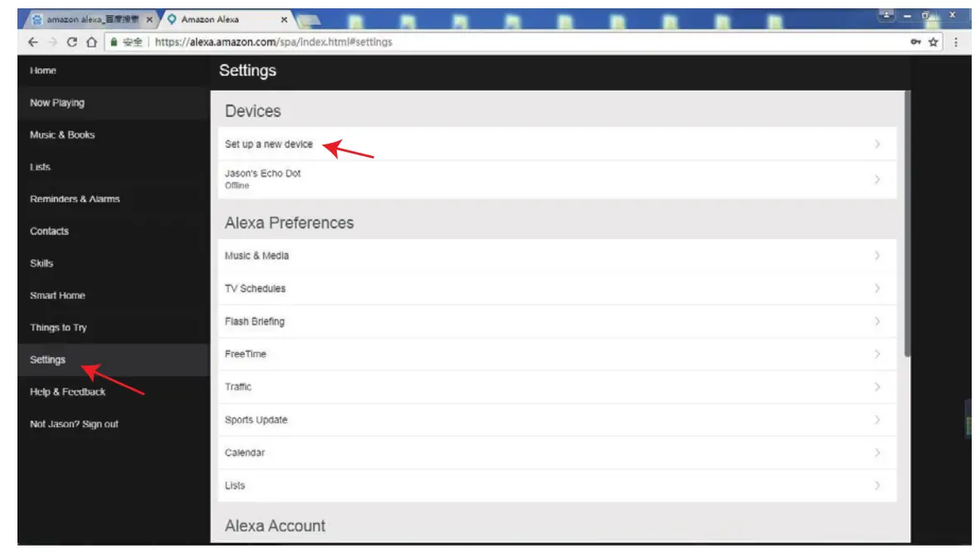
Task: Expand the TV Schedules chevron
Action: (877, 288)
